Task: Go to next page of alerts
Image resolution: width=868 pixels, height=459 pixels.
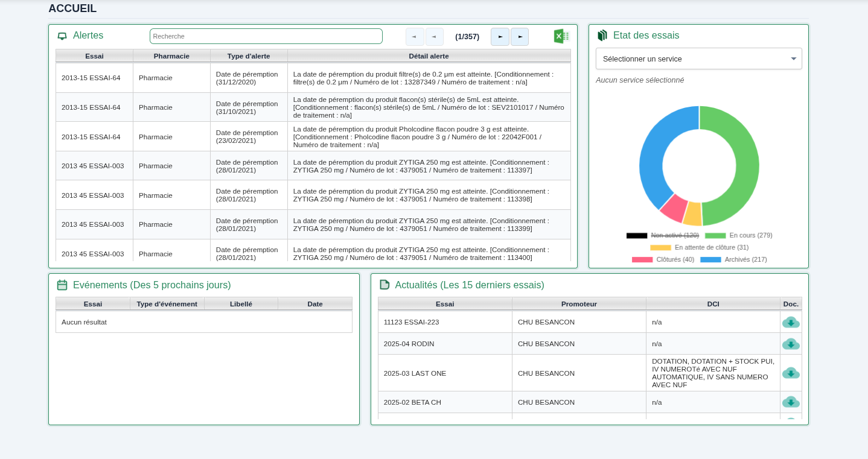Action: [500, 36]
